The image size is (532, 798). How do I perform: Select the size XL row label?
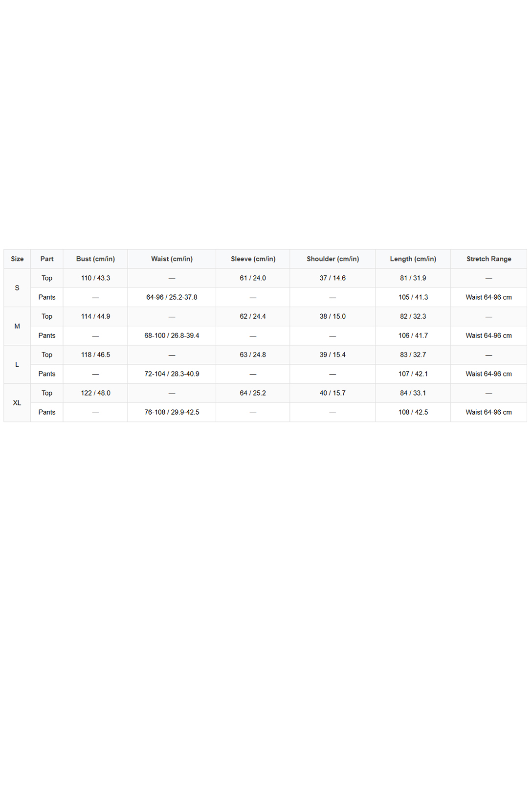click(x=17, y=403)
